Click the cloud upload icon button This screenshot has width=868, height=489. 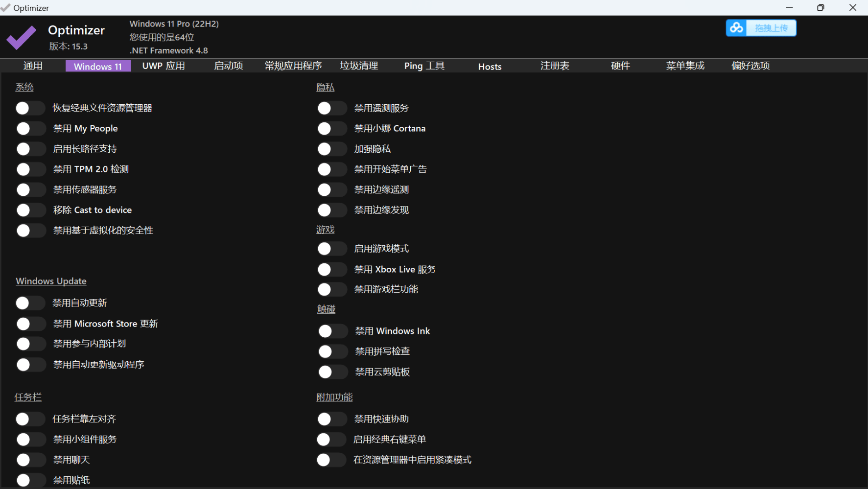tap(736, 28)
